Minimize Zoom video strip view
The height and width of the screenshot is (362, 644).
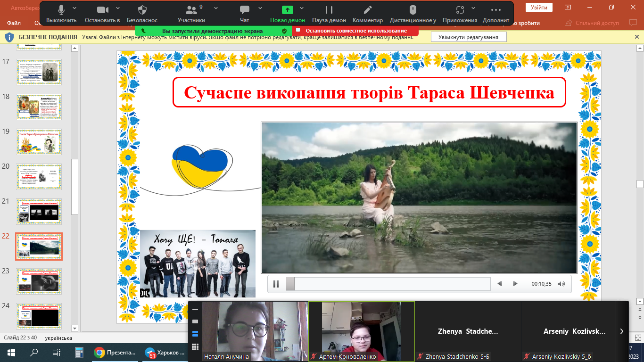pos(195,310)
